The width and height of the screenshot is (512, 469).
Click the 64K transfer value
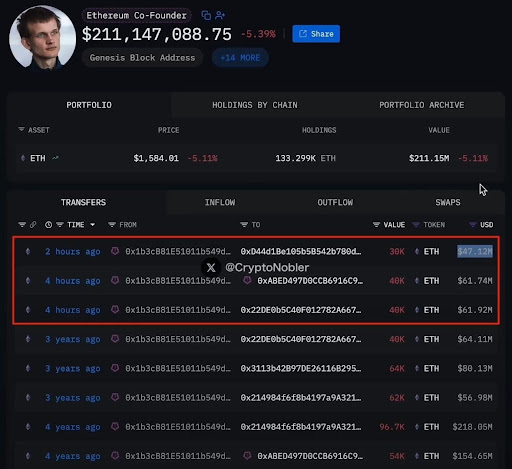click(397, 369)
